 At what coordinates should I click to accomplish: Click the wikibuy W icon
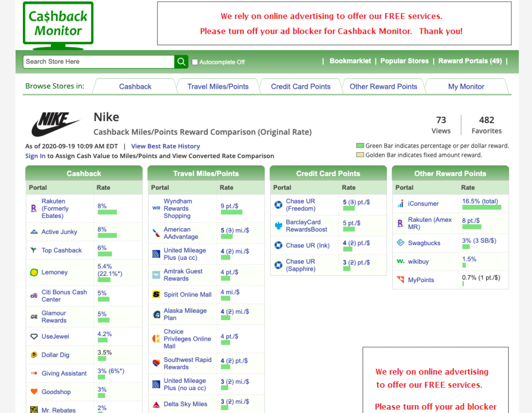click(401, 261)
